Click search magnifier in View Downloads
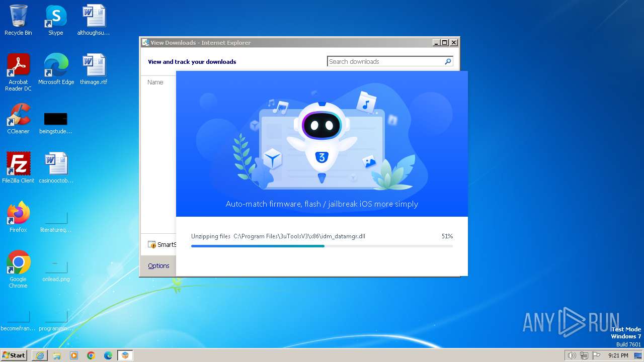Screen dimensions: 644x362 [448, 61]
